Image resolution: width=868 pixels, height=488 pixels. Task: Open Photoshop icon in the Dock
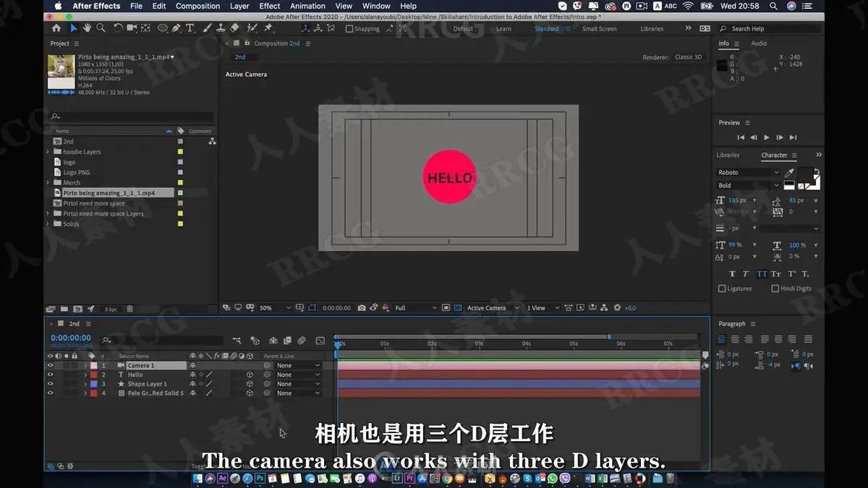pos(260,479)
